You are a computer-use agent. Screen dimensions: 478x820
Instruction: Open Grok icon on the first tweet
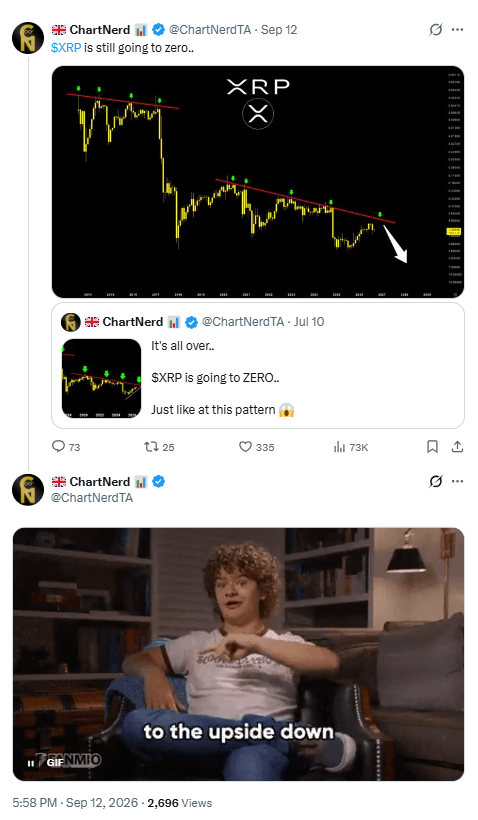click(435, 30)
